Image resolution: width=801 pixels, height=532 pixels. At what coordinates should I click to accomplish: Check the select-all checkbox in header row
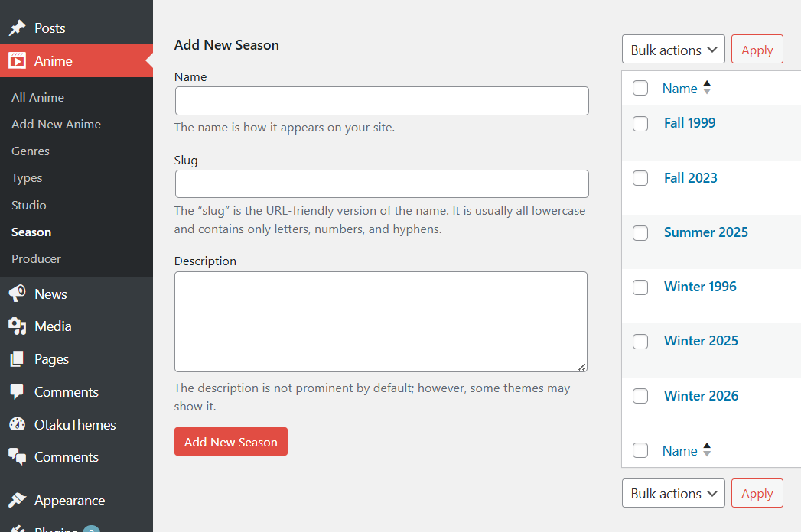(640, 88)
